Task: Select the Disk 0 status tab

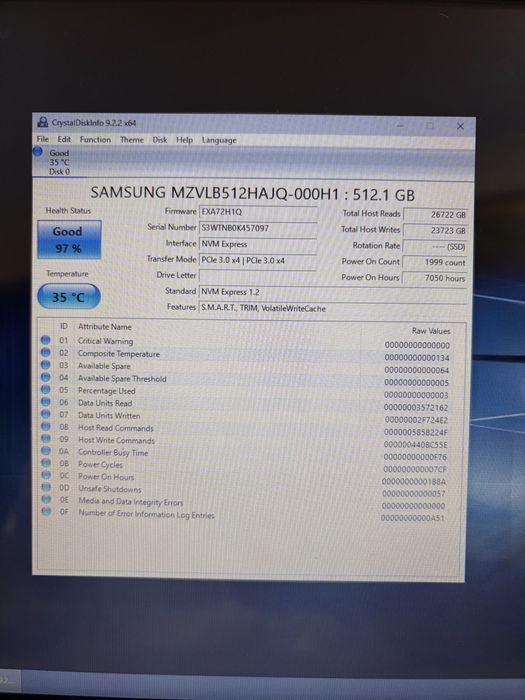Action: (x=59, y=162)
